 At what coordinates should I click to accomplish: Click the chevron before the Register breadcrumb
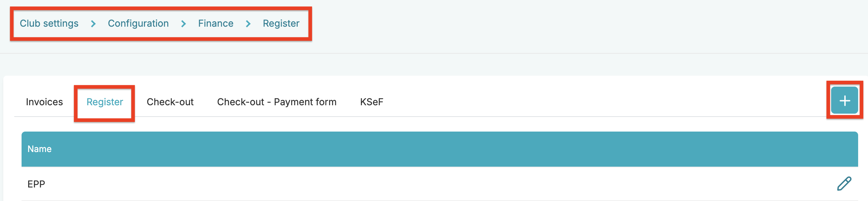(x=248, y=24)
